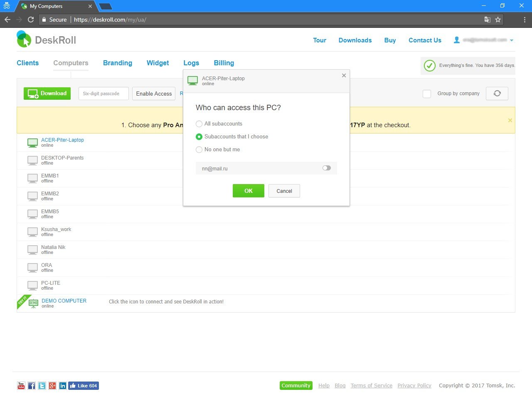Open Terms of Service link

point(371,386)
